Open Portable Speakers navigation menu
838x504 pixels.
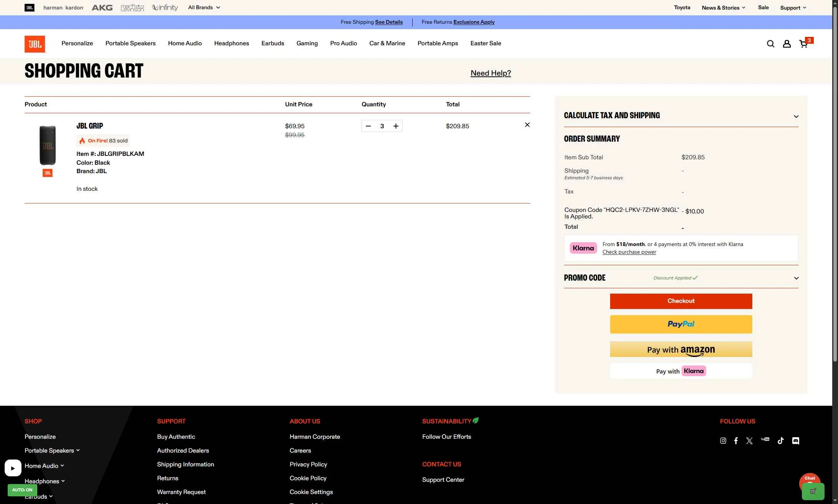[x=130, y=43]
